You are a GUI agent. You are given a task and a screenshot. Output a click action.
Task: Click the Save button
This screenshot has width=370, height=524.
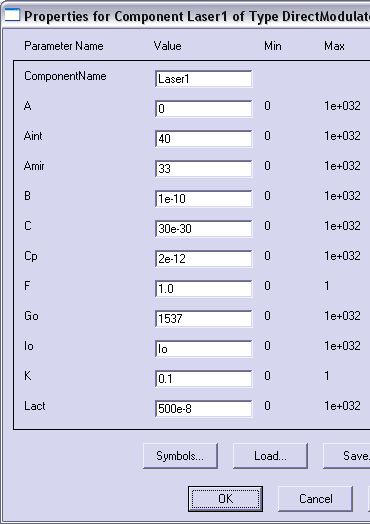(x=347, y=456)
